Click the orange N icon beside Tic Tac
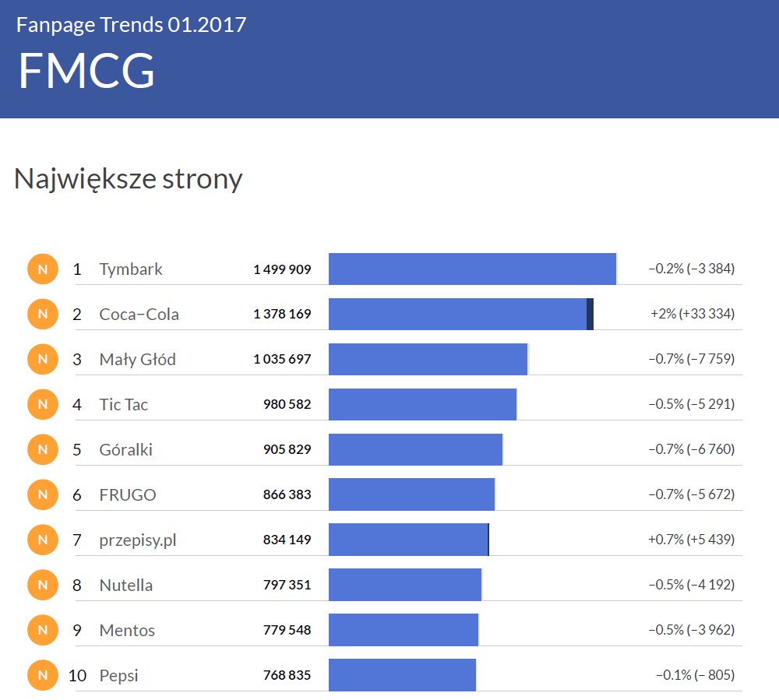779x700 pixels. [x=43, y=405]
